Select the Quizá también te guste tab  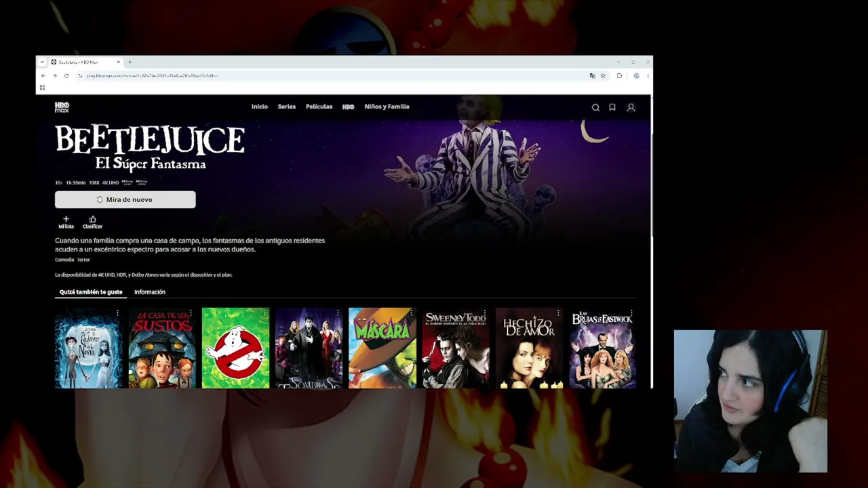[x=91, y=292]
